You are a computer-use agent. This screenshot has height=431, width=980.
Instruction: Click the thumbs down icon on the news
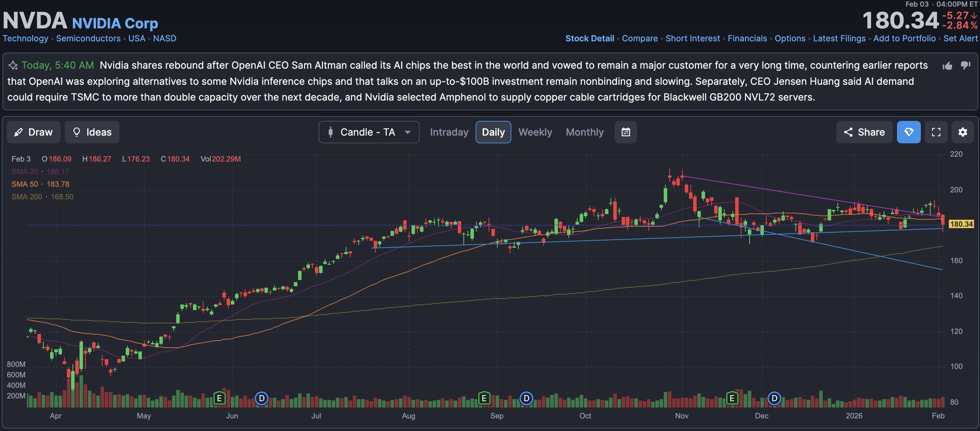click(965, 66)
